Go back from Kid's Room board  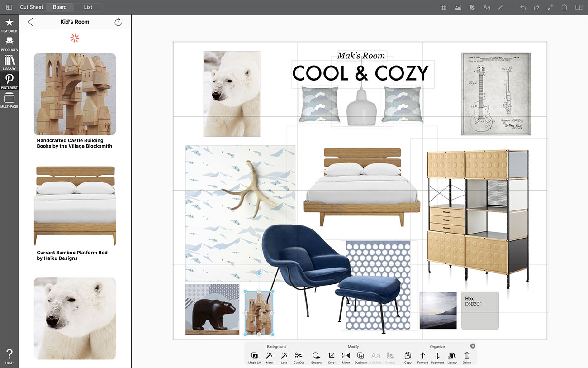pos(31,22)
